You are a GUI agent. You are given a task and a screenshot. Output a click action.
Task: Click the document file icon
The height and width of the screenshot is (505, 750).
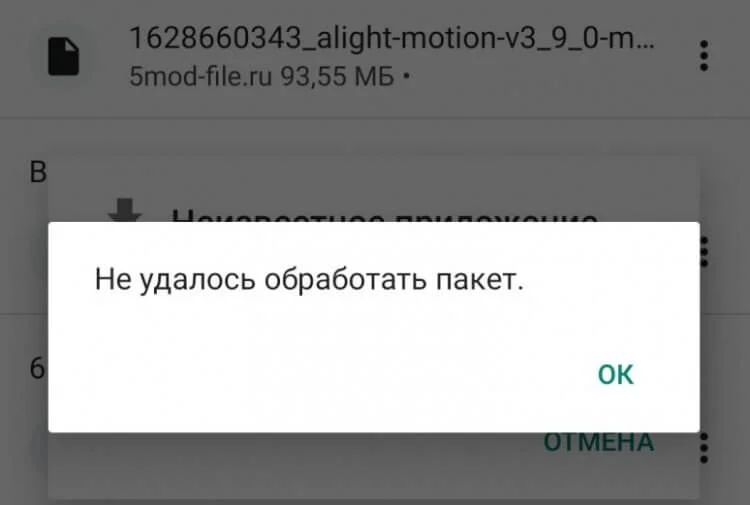pyautogui.click(x=64, y=57)
